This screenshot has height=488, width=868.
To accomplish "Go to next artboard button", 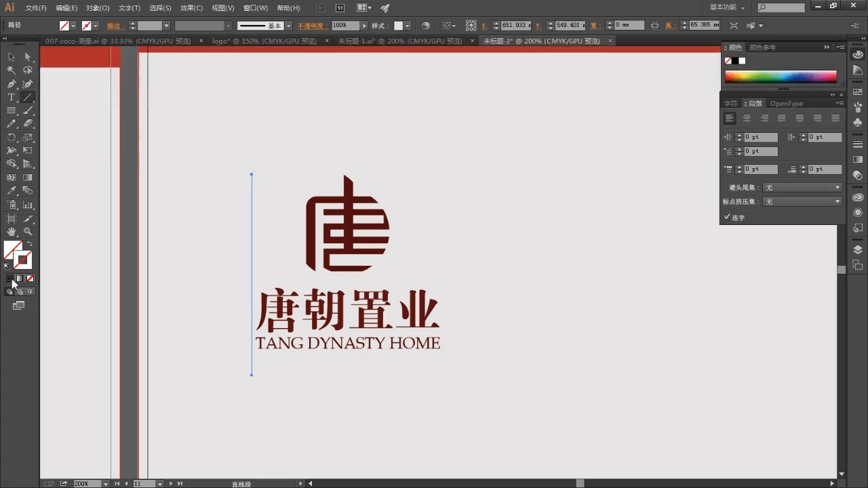I will pyautogui.click(x=171, y=484).
